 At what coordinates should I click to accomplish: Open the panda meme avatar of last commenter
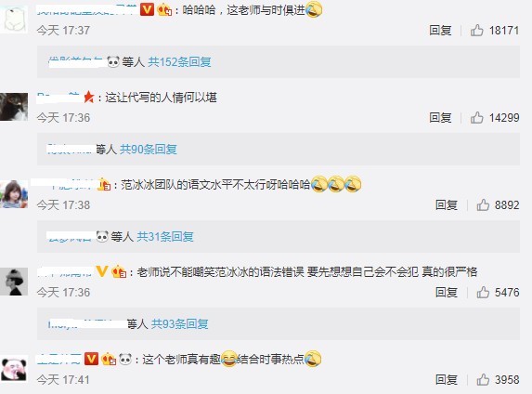click(14, 369)
